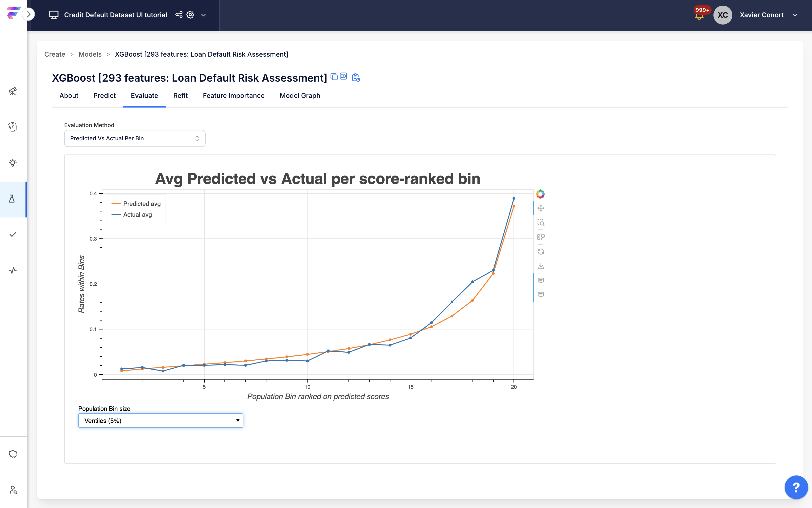812x508 pixels.
Task: Expand the left sidebar with arrow
Action: pyautogui.click(x=29, y=14)
